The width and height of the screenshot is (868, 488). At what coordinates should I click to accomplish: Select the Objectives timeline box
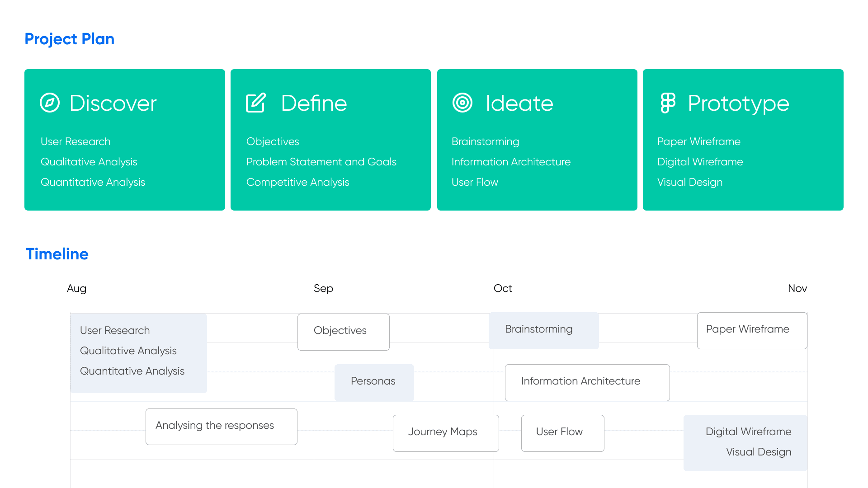pyautogui.click(x=343, y=332)
